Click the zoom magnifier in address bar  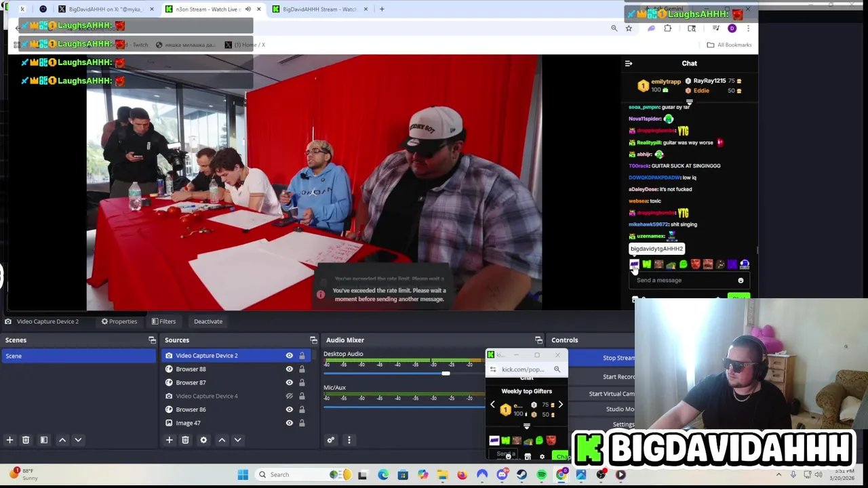point(614,28)
